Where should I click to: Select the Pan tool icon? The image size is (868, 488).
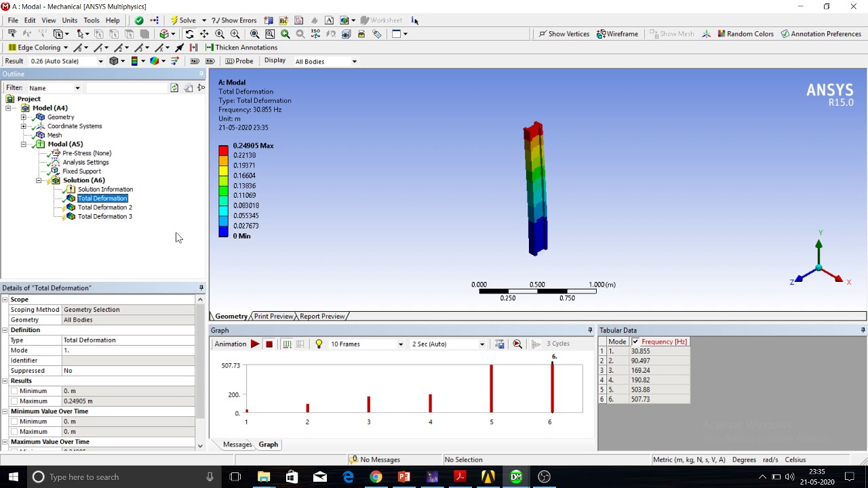click(204, 34)
